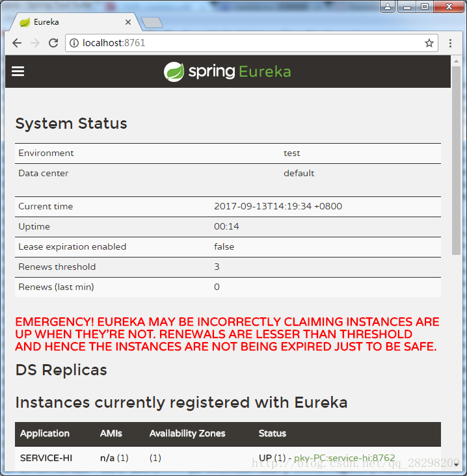
Task: Click the Spring leaf logo
Action: click(174, 72)
